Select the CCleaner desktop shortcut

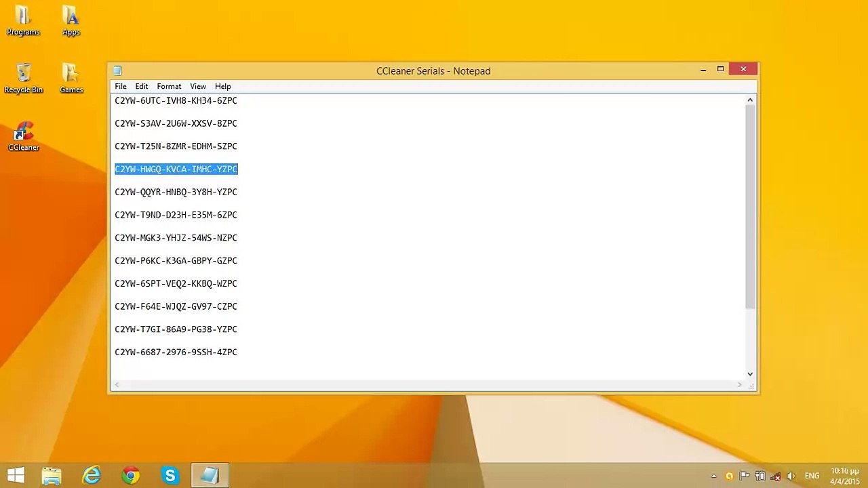23,136
